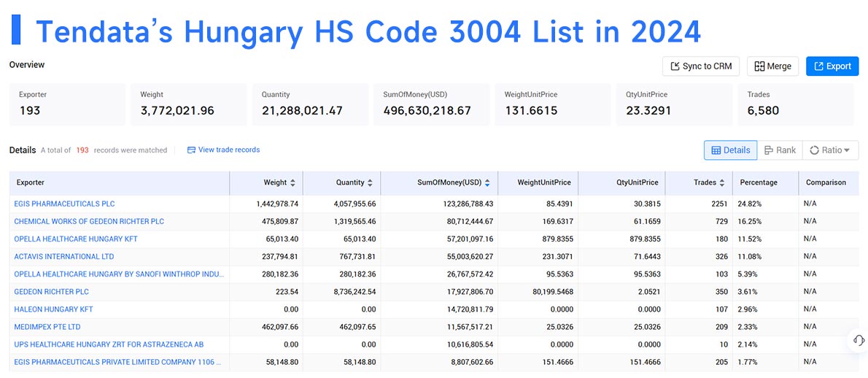The height and width of the screenshot is (378, 868).
Task: Switch to the Details view tab
Action: (x=730, y=150)
